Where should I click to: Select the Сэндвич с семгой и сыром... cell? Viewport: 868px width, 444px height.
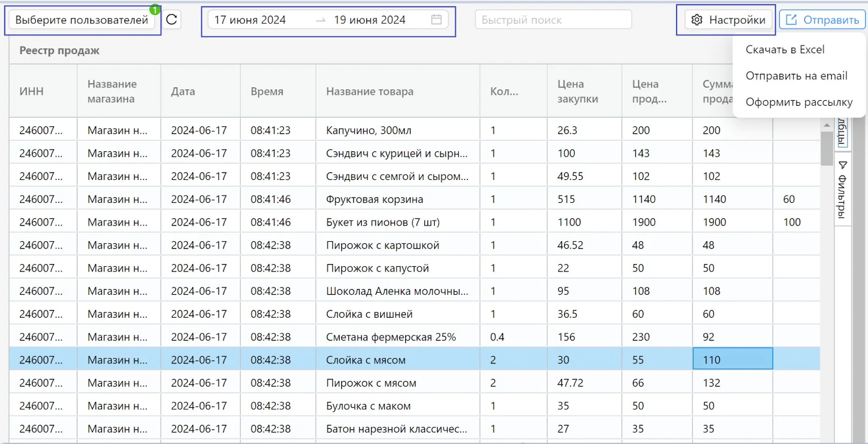point(398,176)
